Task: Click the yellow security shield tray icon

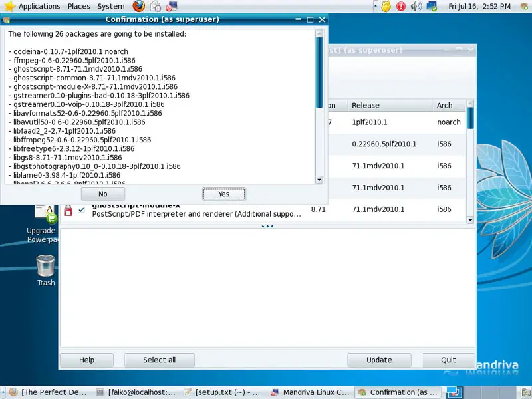Action: [386, 6]
